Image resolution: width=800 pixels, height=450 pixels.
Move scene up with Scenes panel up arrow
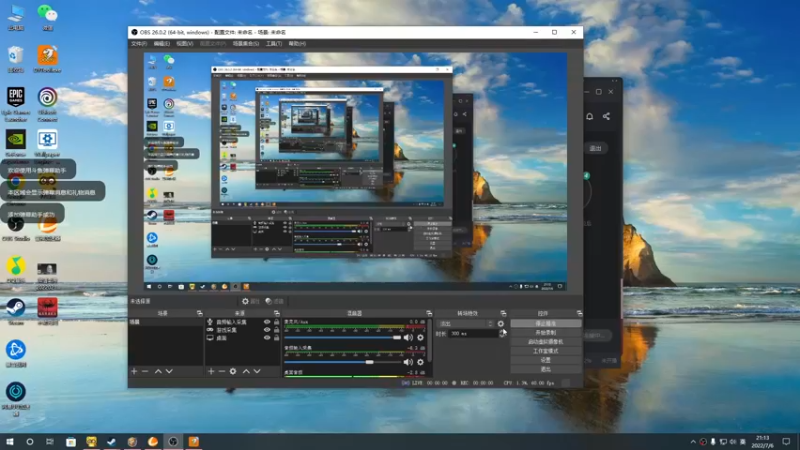tap(158, 371)
